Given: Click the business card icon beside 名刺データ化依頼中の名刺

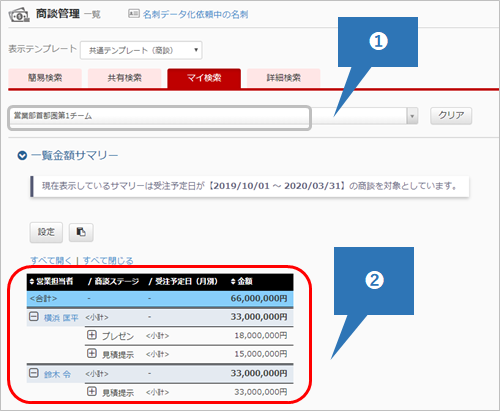Looking at the screenshot, I should point(134,13).
